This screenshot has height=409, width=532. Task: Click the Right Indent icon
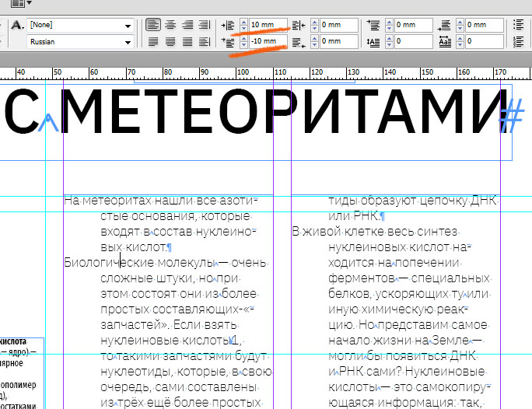click(299, 25)
